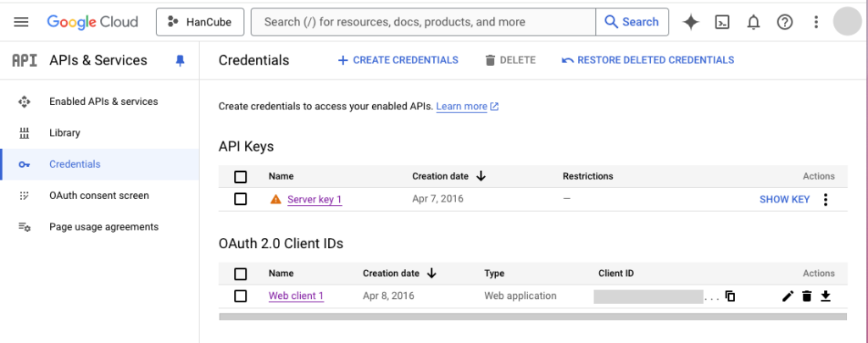Open Page usage agreements

pos(104,227)
